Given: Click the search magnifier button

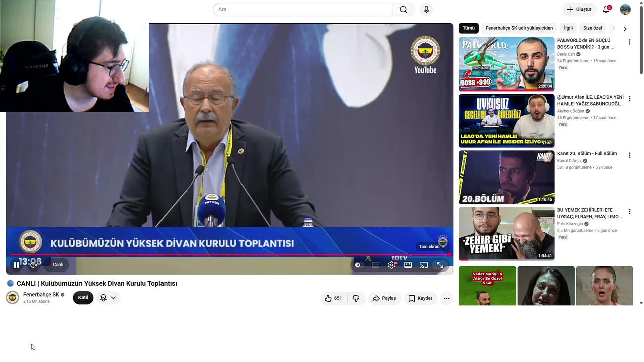Looking at the screenshot, I should [404, 10].
